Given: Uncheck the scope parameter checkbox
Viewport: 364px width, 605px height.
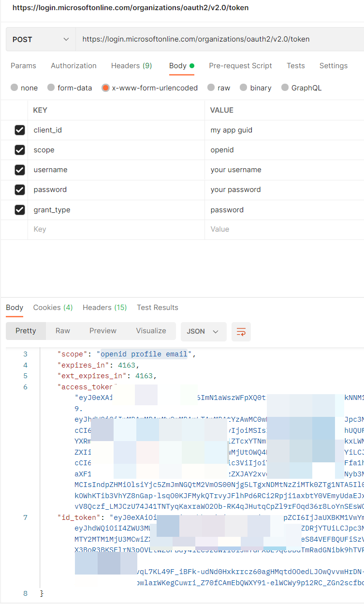Looking at the screenshot, I should (20, 150).
